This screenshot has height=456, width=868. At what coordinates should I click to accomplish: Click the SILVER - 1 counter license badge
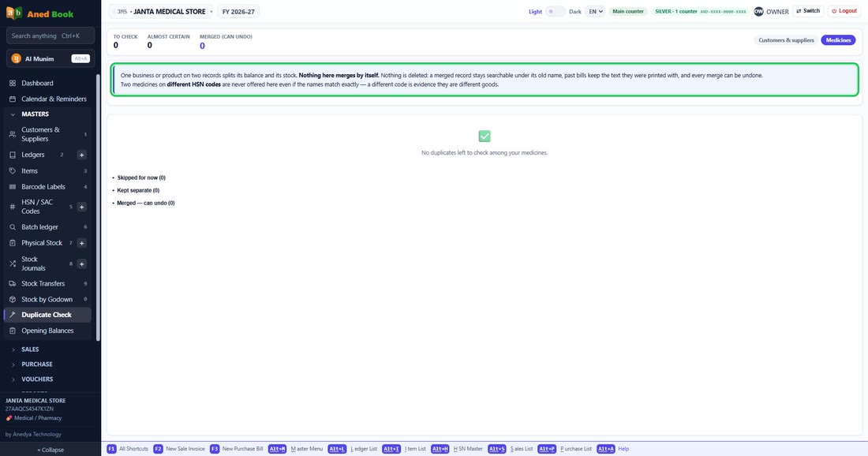(700, 11)
